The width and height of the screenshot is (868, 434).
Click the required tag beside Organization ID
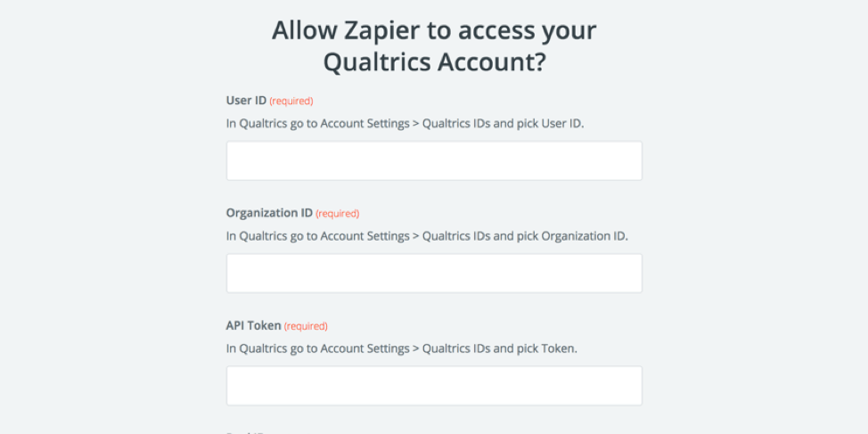(x=338, y=214)
